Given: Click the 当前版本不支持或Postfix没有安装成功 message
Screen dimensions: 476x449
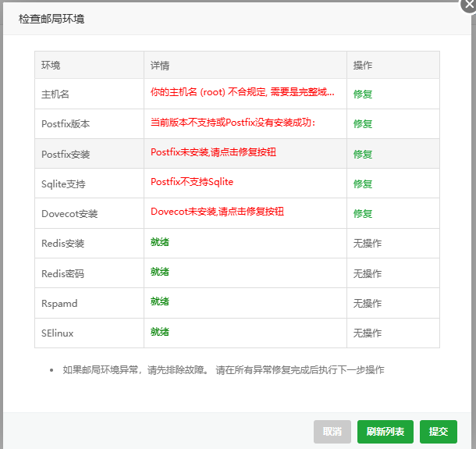Looking at the screenshot, I should click(233, 123).
